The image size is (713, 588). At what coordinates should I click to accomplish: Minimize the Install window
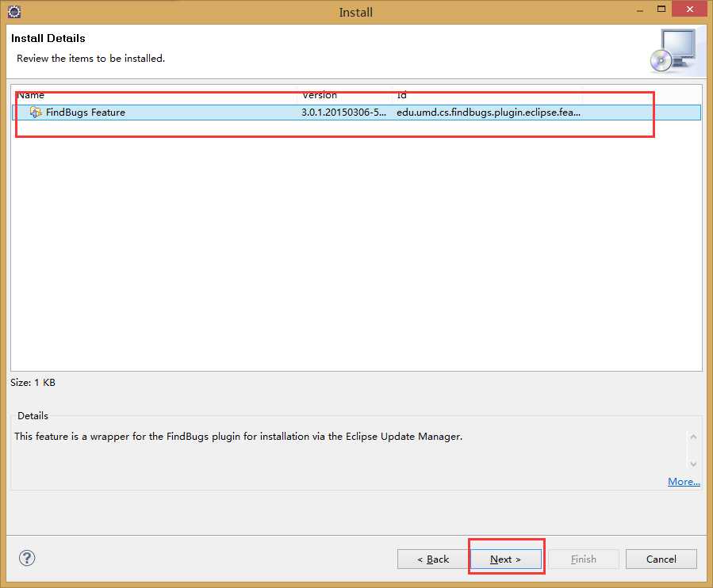[640, 10]
